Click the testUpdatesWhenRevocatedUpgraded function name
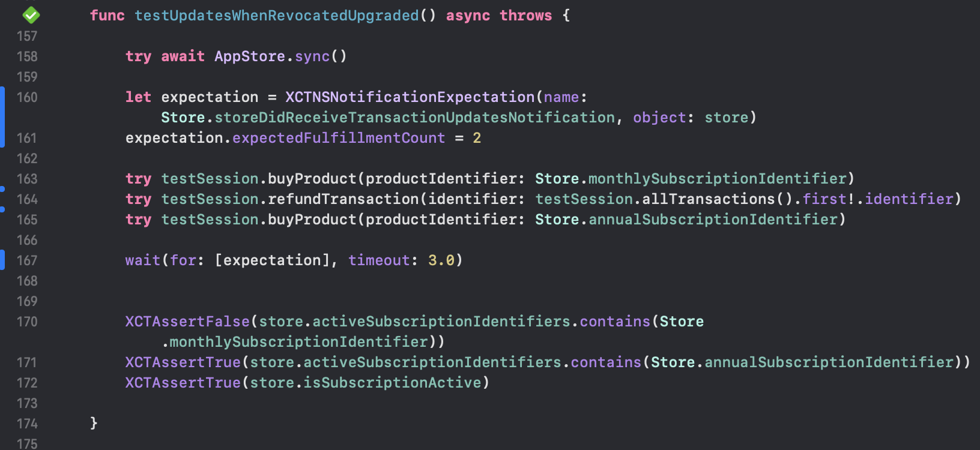 tap(276, 16)
